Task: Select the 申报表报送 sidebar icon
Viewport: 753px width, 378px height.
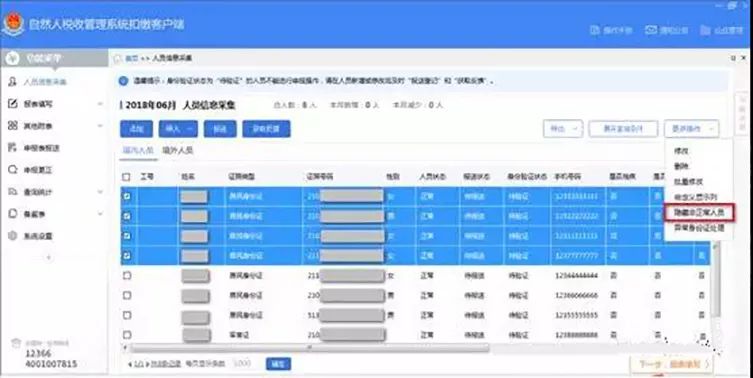Action: tap(12, 147)
